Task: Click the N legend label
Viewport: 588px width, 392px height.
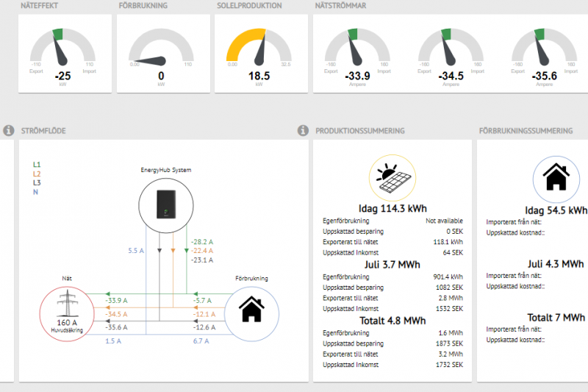Action: pyautogui.click(x=35, y=192)
